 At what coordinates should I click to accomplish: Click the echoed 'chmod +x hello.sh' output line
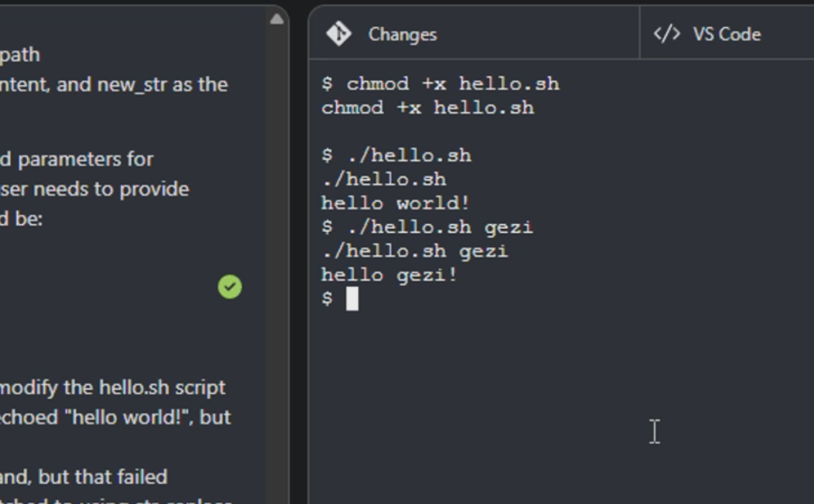coord(427,107)
